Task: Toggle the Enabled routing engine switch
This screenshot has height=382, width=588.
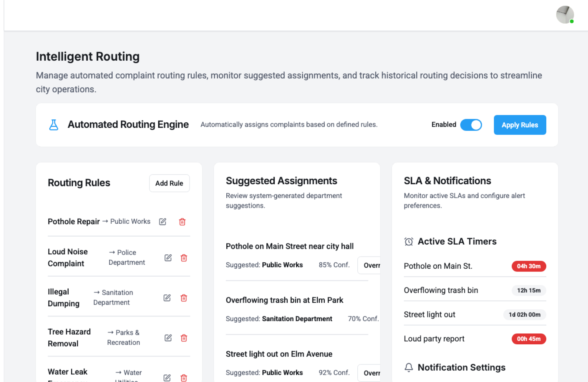Action: (x=471, y=125)
